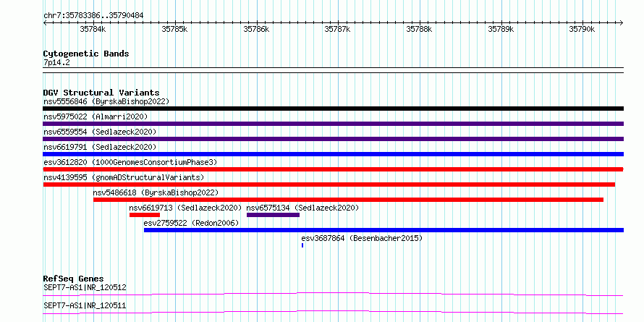
Task: Open SEPT7-AS1|NR_120511 gene label
Action: [85, 305]
